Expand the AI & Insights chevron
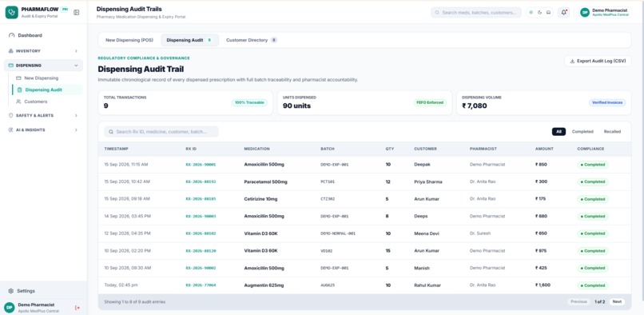This screenshot has width=644, height=315. click(x=76, y=130)
